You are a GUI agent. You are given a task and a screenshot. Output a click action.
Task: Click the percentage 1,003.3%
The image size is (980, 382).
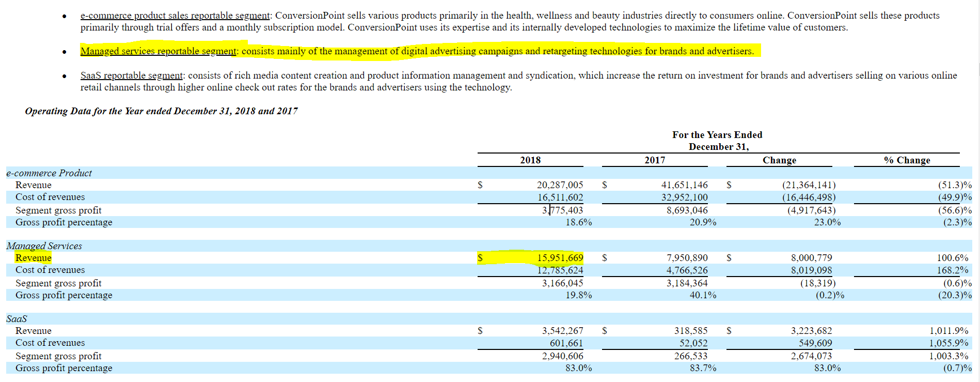(949, 356)
